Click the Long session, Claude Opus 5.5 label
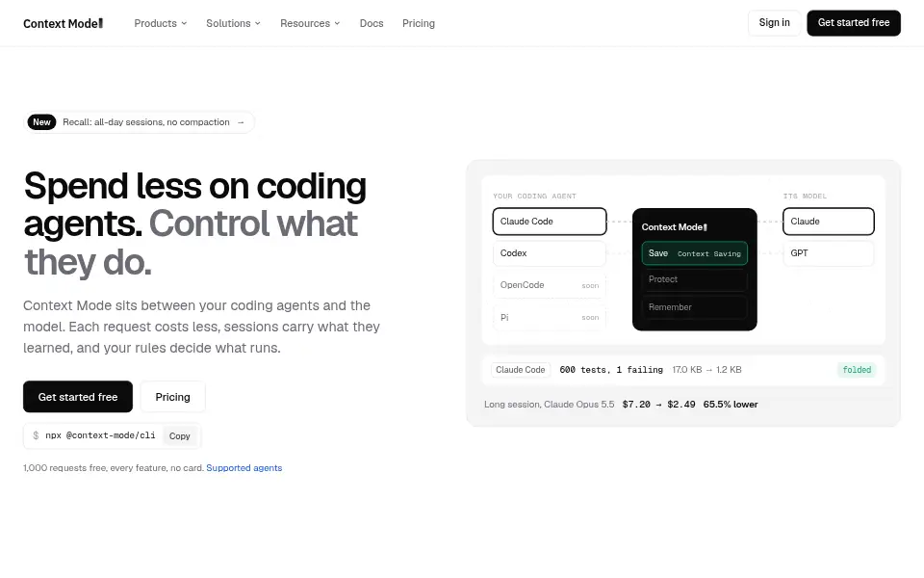This screenshot has height=578, width=924. click(x=550, y=405)
